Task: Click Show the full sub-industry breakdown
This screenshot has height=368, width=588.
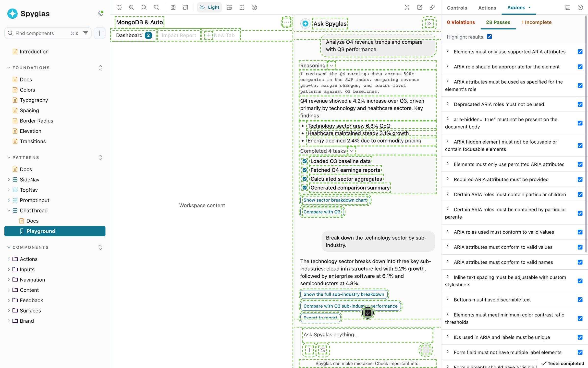Action: coord(344,294)
